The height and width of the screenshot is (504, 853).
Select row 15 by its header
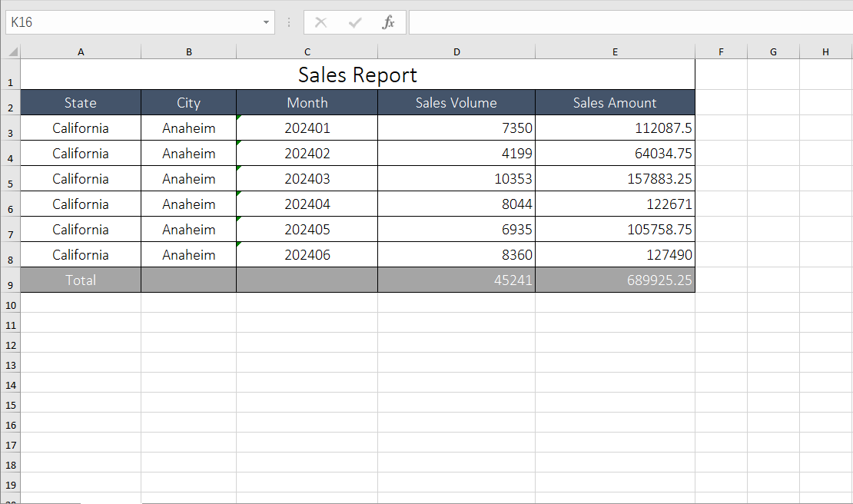(x=10, y=405)
